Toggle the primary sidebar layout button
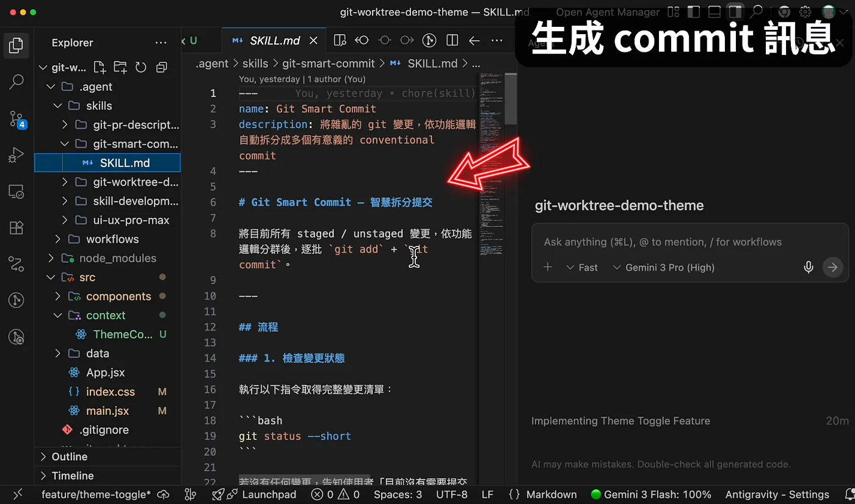The height and width of the screenshot is (504, 855). [x=693, y=12]
